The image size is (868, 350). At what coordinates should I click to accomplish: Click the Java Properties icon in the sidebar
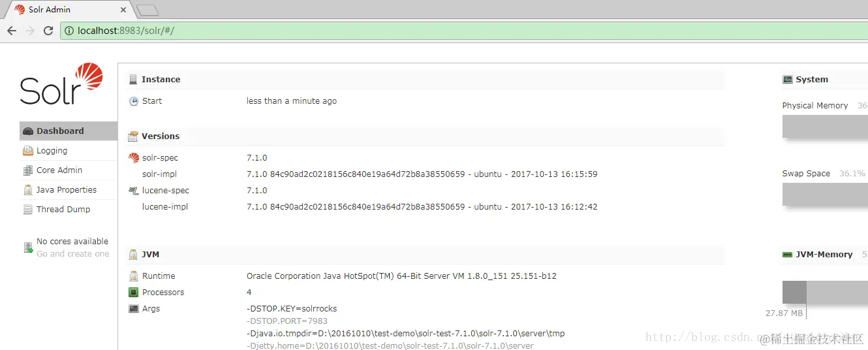[28, 190]
